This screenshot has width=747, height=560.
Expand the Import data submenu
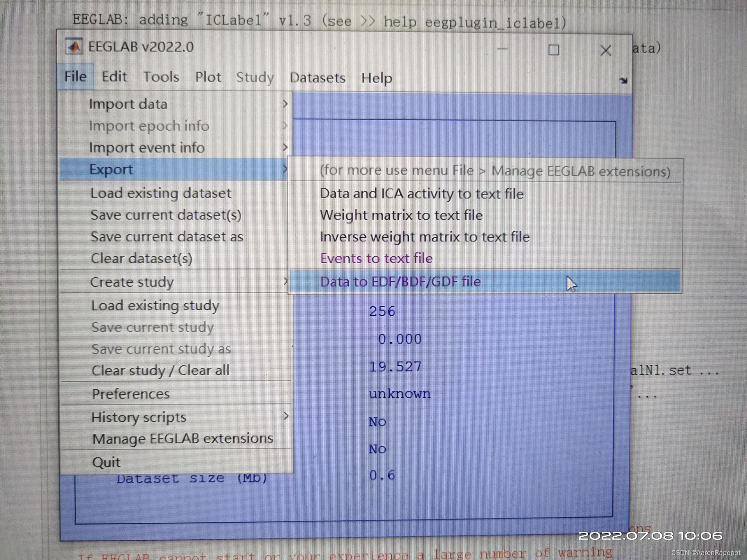click(x=175, y=104)
